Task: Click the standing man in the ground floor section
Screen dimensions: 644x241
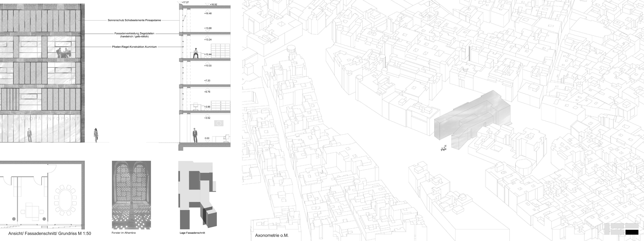Action: [x=195, y=135]
